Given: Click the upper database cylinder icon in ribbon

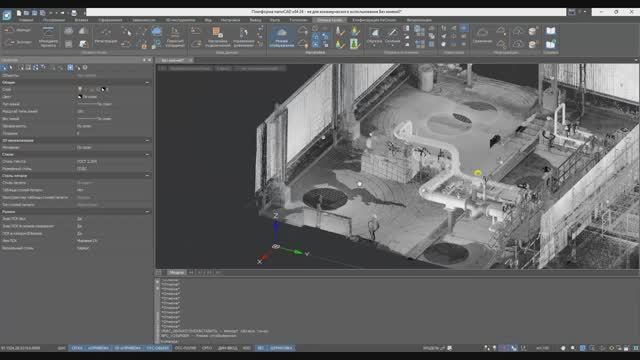Looking at the screenshot, I should point(533,31).
